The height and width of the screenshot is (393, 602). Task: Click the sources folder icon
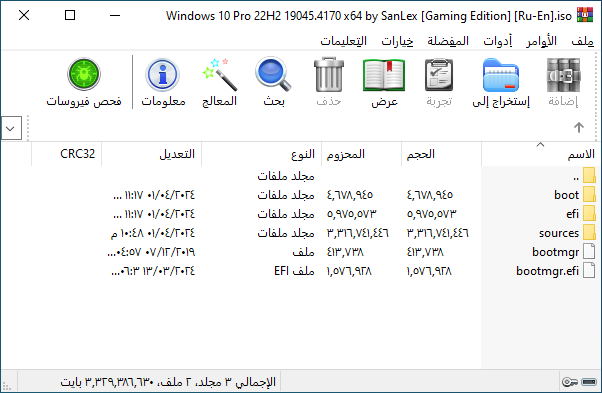[x=589, y=233]
